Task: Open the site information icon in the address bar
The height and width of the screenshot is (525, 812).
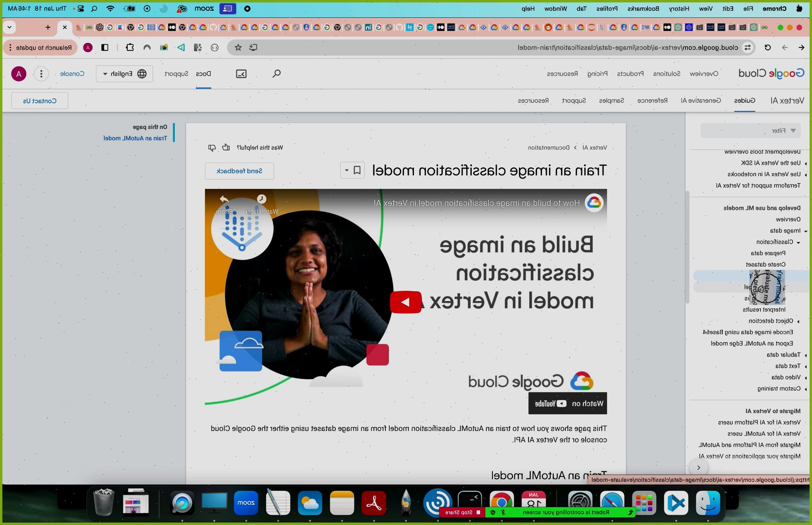Action: (x=748, y=48)
